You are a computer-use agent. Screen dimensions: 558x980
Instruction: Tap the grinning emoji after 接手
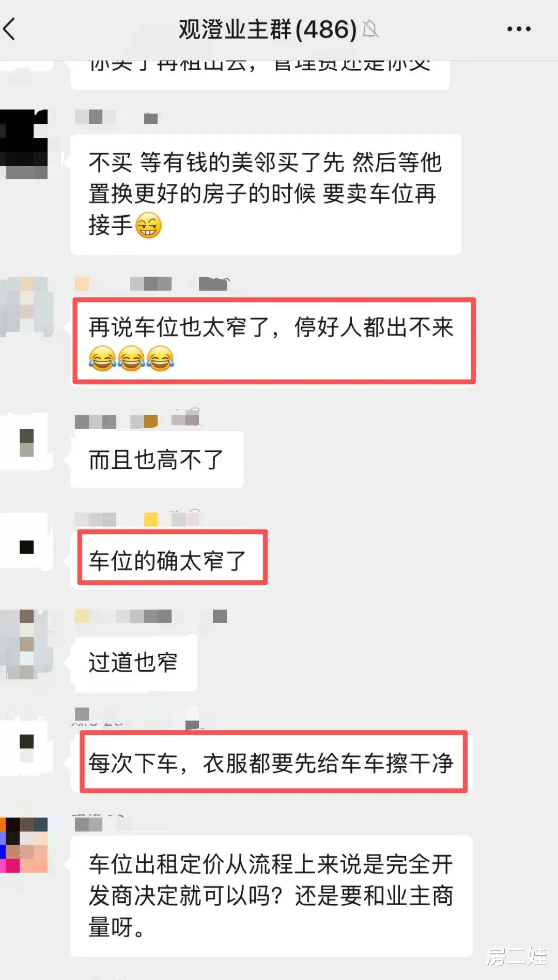click(x=148, y=226)
